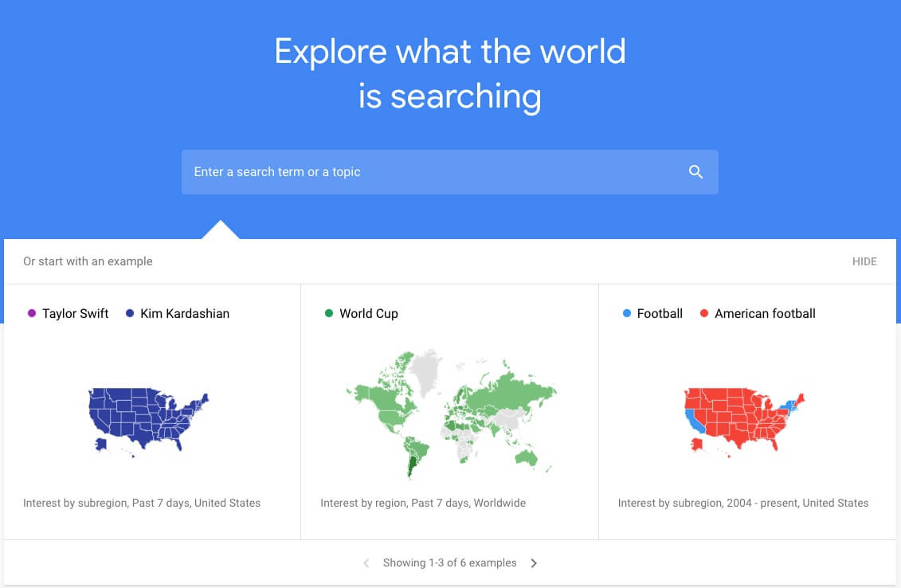Click the blue Football dot
Screen dimensions: 901x588
point(626,314)
